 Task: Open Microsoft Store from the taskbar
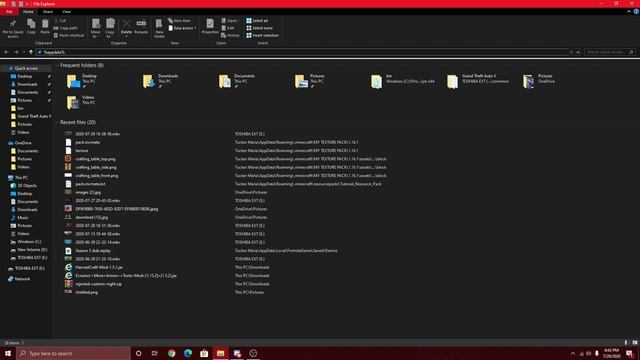click(204, 353)
